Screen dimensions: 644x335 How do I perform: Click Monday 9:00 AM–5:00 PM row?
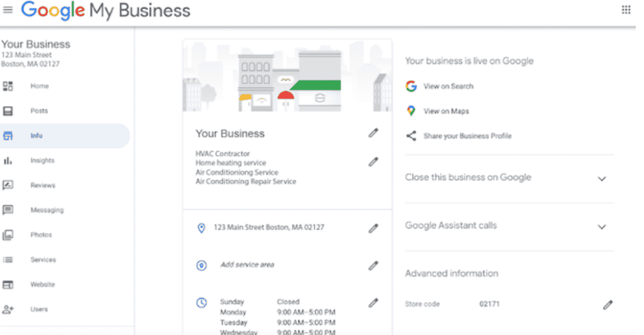click(277, 312)
